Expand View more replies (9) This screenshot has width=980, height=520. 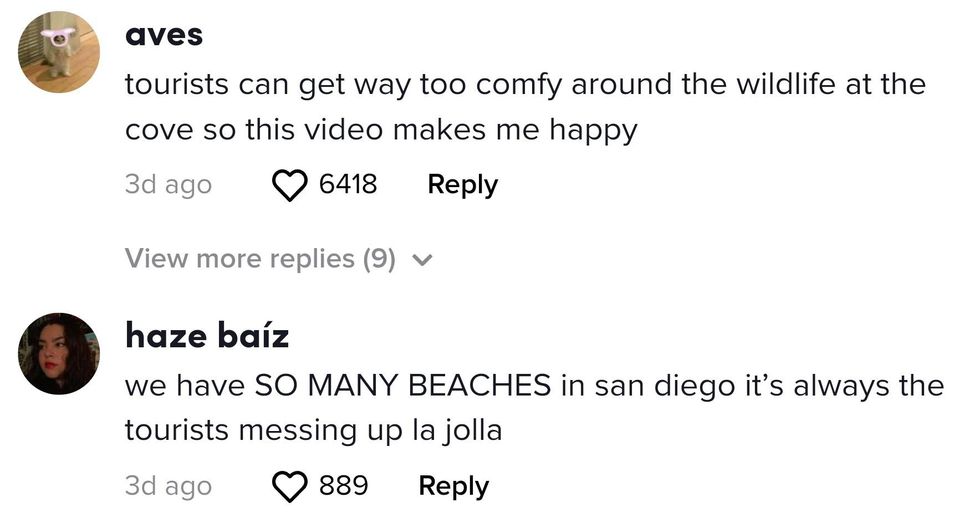click(260, 259)
